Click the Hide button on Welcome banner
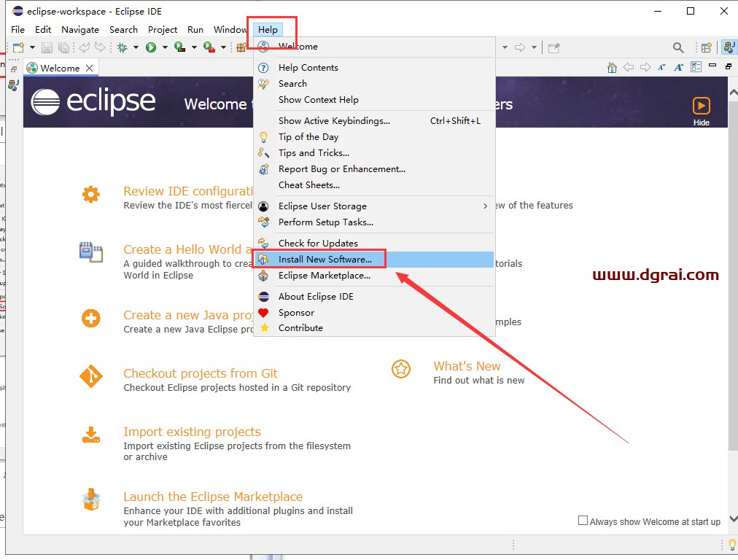 click(702, 112)
